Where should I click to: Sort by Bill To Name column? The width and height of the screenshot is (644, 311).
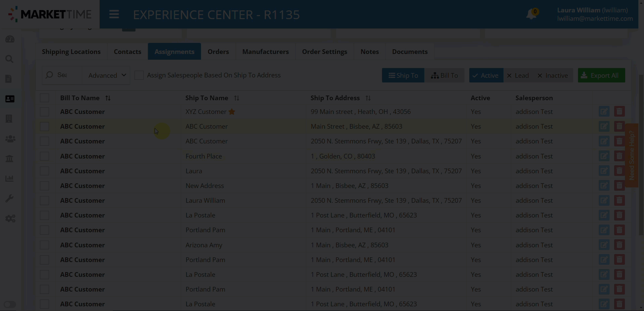tap(108, 98)
